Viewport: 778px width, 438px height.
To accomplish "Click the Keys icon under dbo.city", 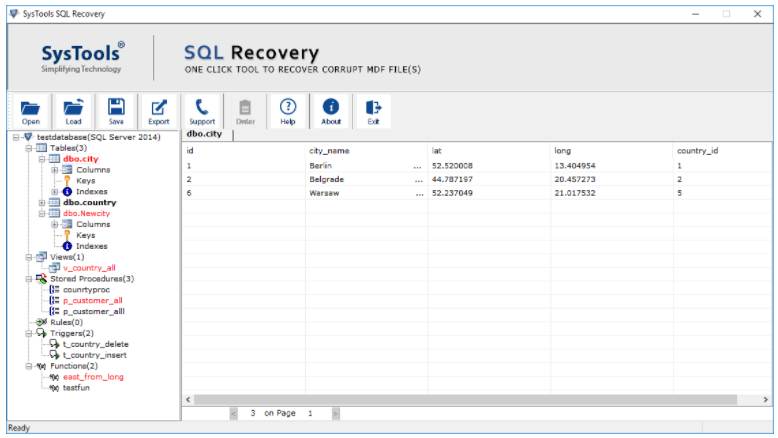I will 67,181.
